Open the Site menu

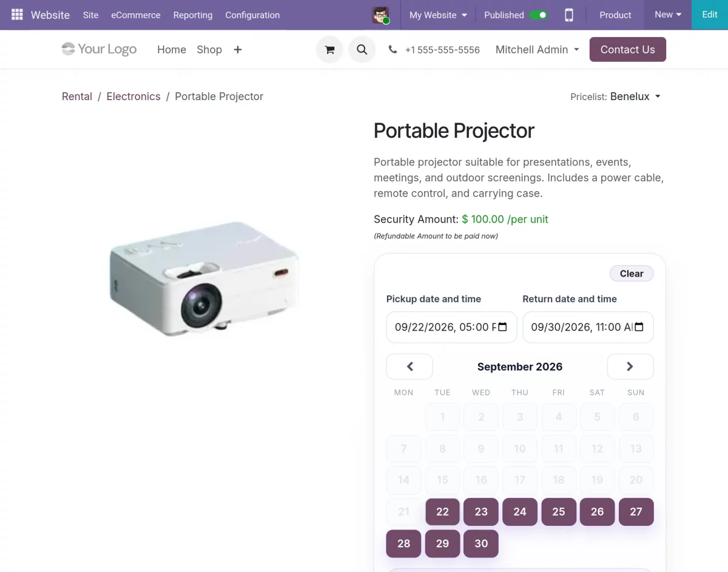click(91, 15)
